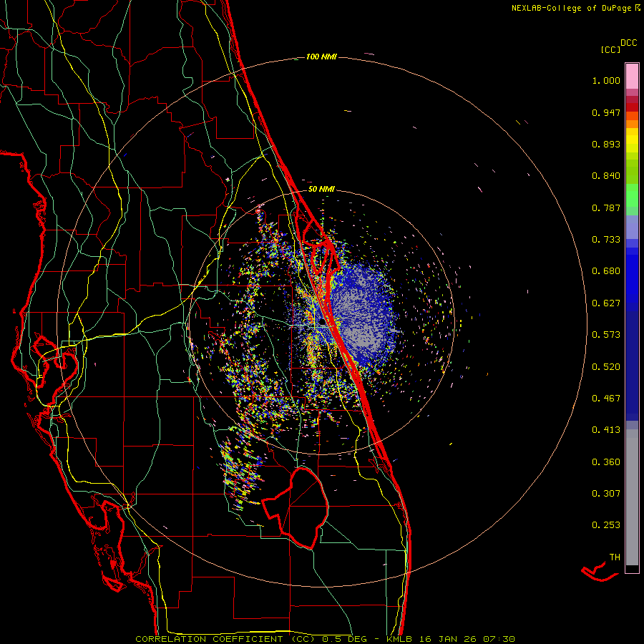Click the 0.5 DEG elevation text in the caption
Screen dimensions: 644x644
(343, 639)
